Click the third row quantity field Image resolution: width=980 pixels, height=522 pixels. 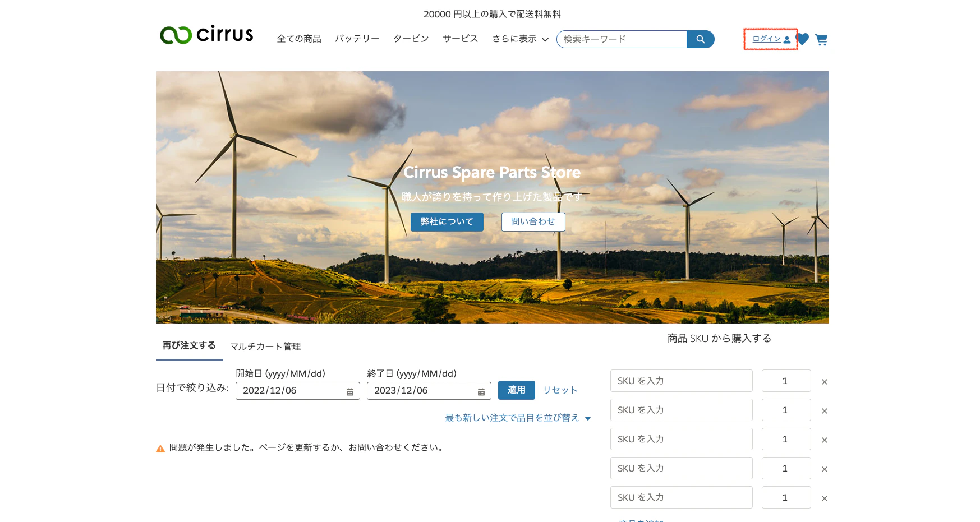[x=786, y=439]
